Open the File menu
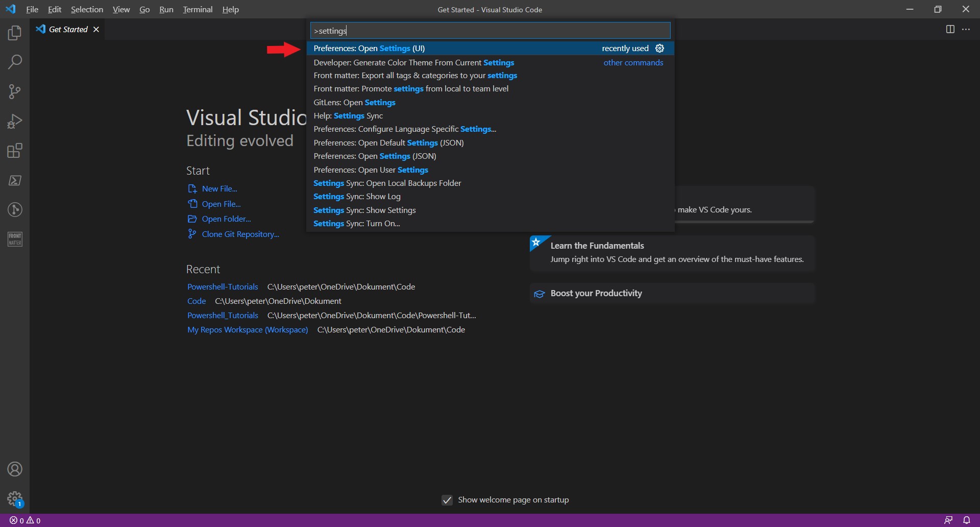The image size is (980, 527). pyautogui.click(x=32, y=9)
